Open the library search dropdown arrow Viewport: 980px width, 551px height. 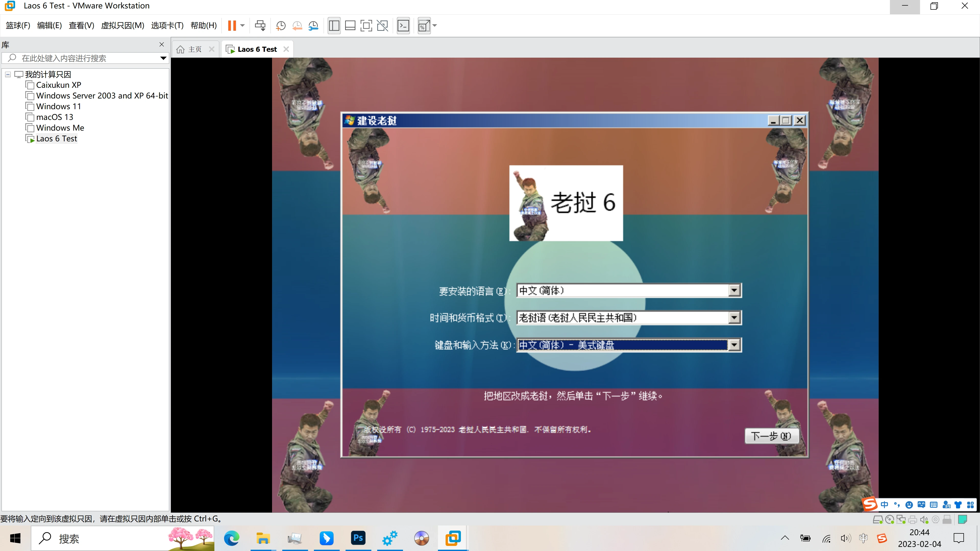click(x=163, y=58)
